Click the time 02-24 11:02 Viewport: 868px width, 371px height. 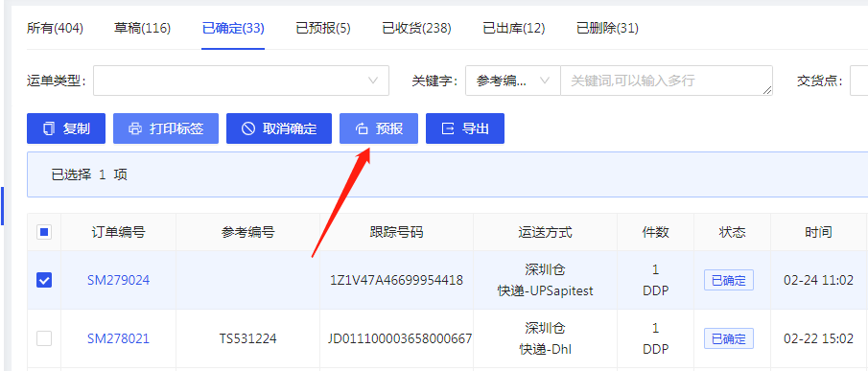click(x=819, y=280)
